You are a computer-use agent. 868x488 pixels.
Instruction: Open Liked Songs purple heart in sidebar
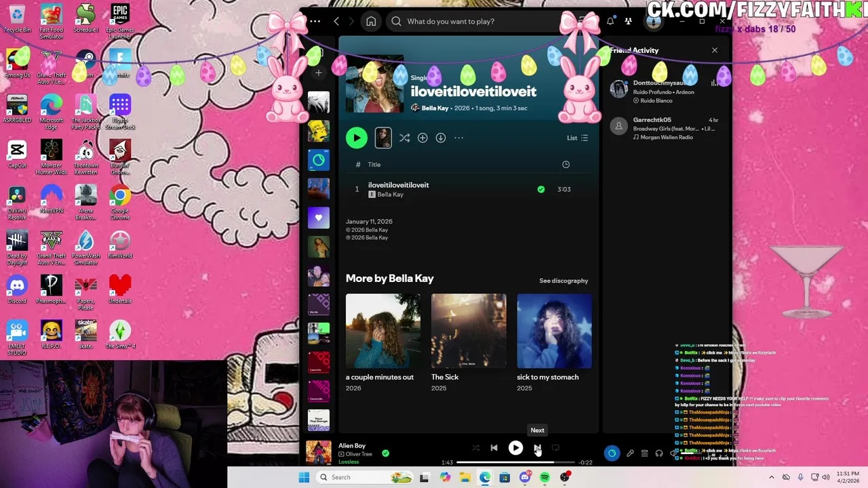(x=319, y=218)
